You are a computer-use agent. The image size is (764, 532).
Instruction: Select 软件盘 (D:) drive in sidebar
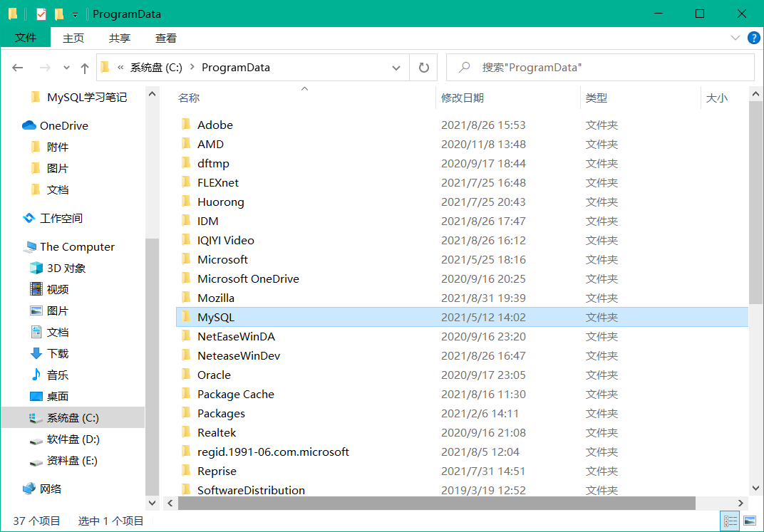coord(73,439)
